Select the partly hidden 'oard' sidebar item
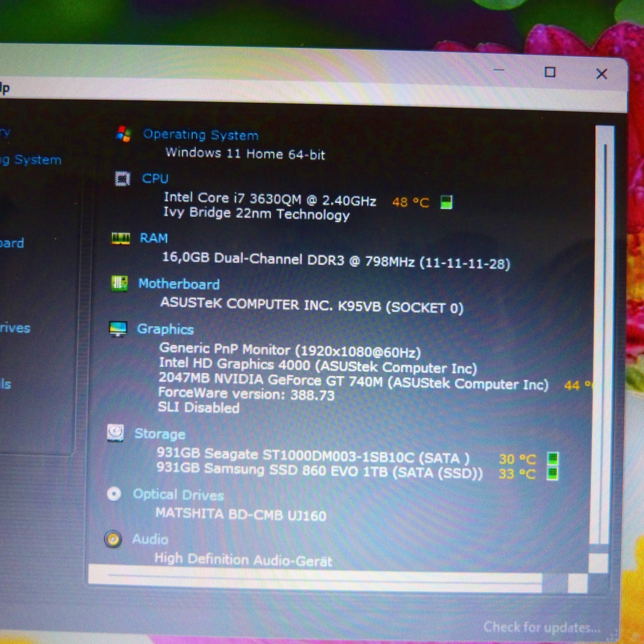Image resolution: width=644 pixels, height=644 pixels. coord(12,243)
